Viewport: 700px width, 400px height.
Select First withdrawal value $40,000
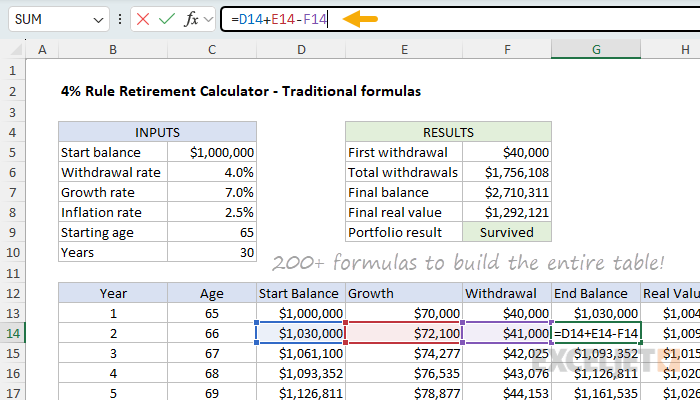click(x=507, y=152)
